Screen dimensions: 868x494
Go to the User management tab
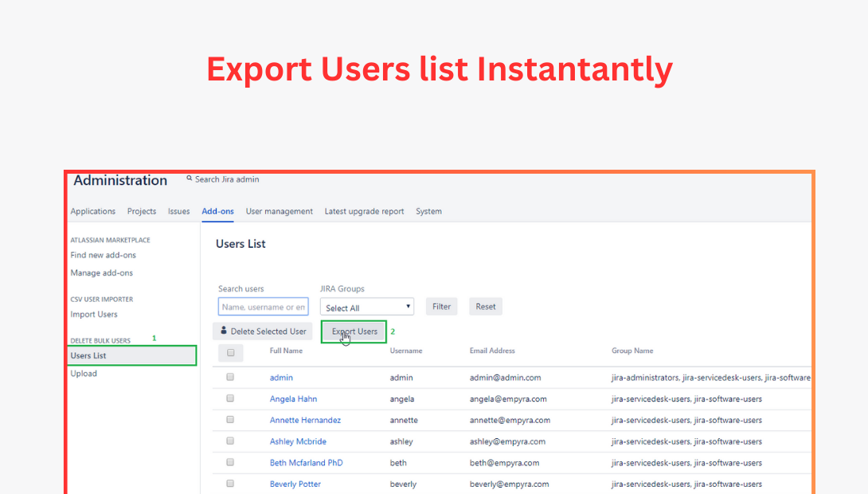coord(279,211)
